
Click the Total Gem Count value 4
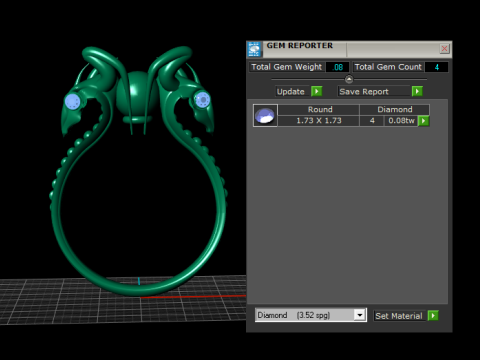(x=436, y=67)
